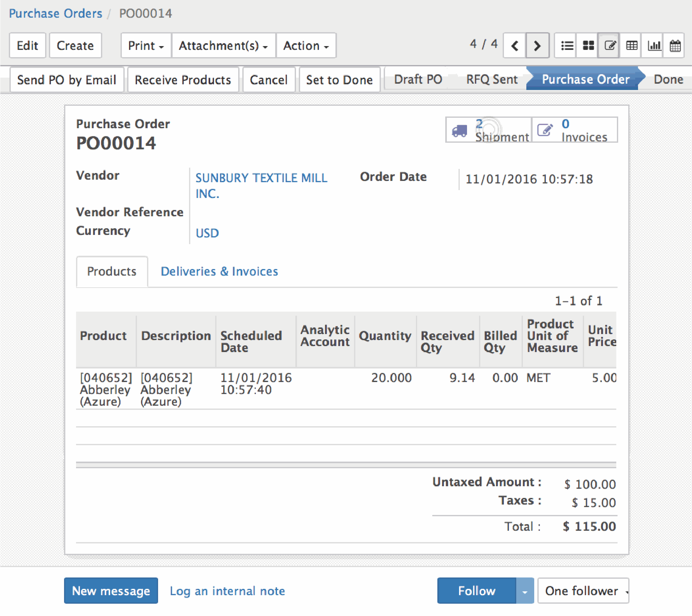Image resolution: width=692 pixels, height=616 pixels.
Task: Click the Create button
Action: coord(75,45)
